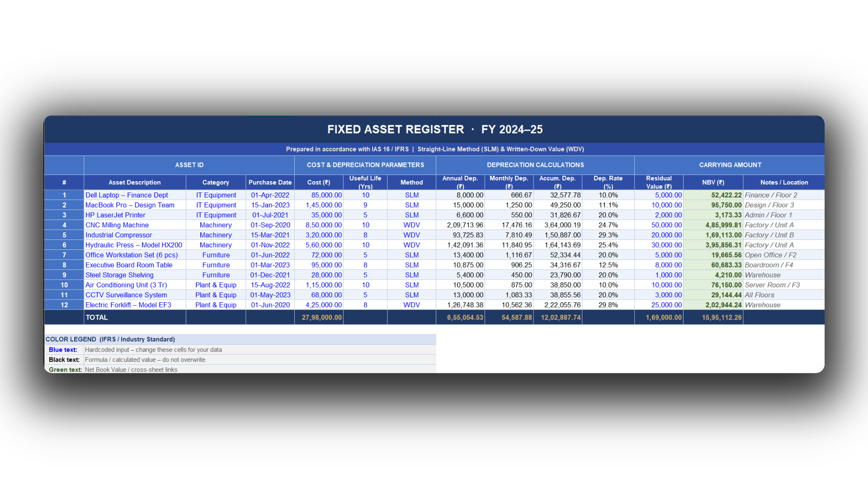Select 'COST & DEPRECIATION PARAMETERS' group header
Viewport: 868px width, 488px height.
point(365,165)
